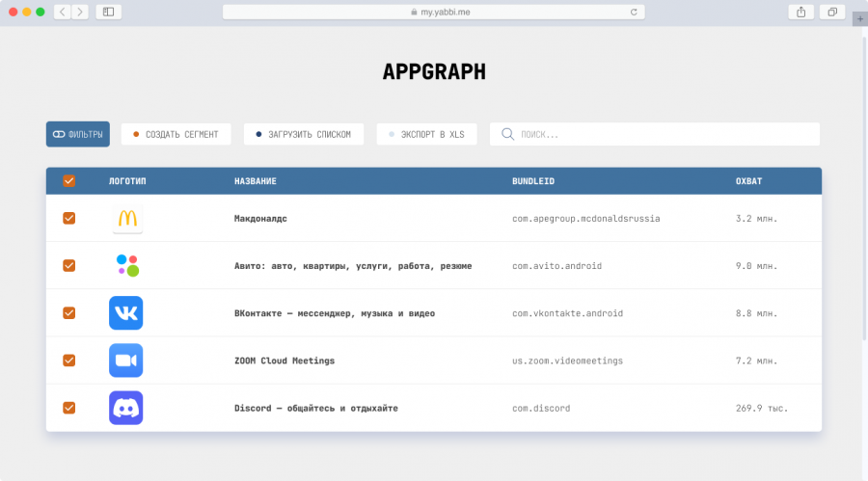Viewport: 868px width, 481px height.
Task: Click us.zoom.videomeetings bundle ID
Action: point(567,361)
